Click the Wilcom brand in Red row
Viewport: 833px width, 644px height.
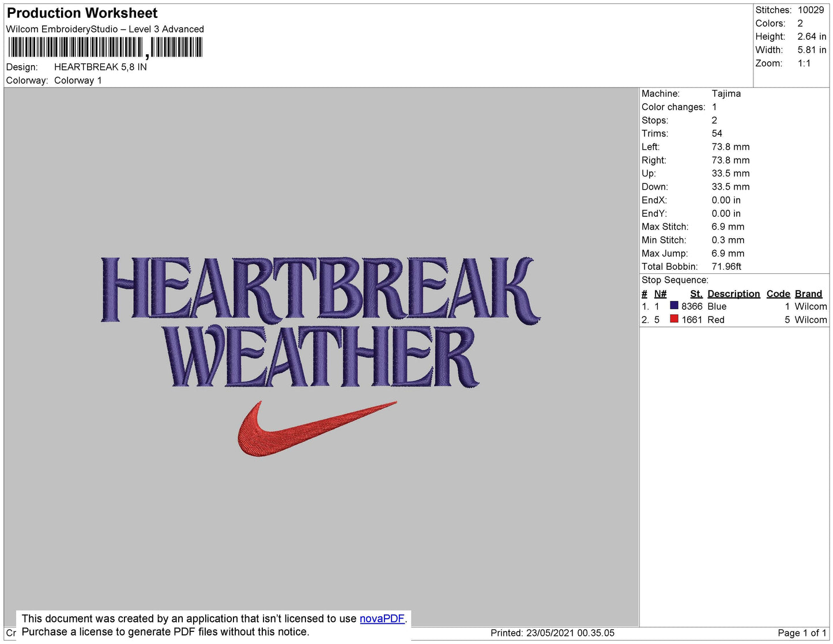tap(811, 320)
